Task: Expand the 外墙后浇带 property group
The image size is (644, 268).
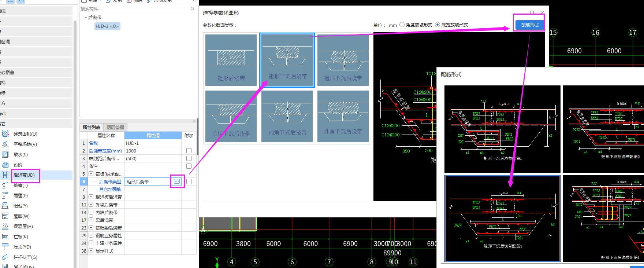Action: (x=91, y=205)
